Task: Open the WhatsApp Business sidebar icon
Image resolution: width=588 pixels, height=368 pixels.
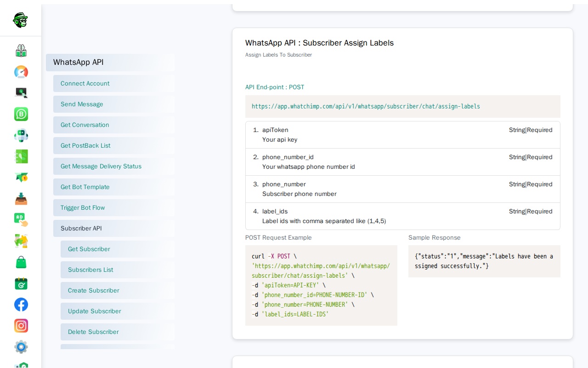Action: pos(21,114)
